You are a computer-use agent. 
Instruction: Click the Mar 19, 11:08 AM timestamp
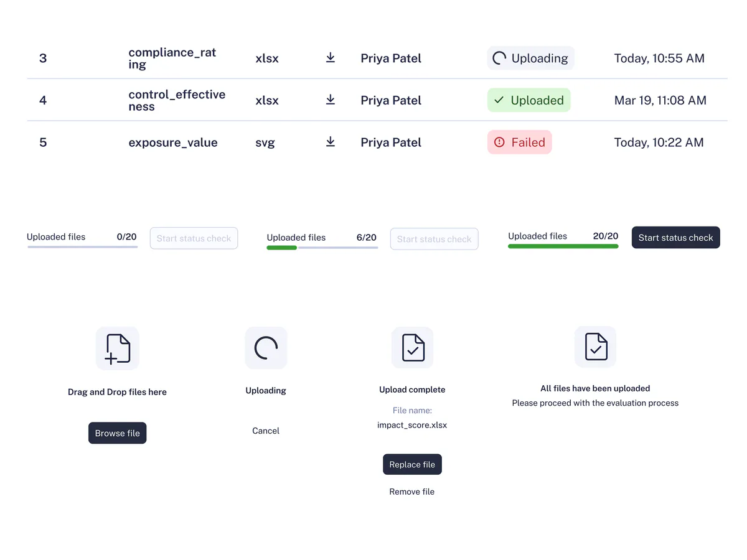tap(660, 100)
